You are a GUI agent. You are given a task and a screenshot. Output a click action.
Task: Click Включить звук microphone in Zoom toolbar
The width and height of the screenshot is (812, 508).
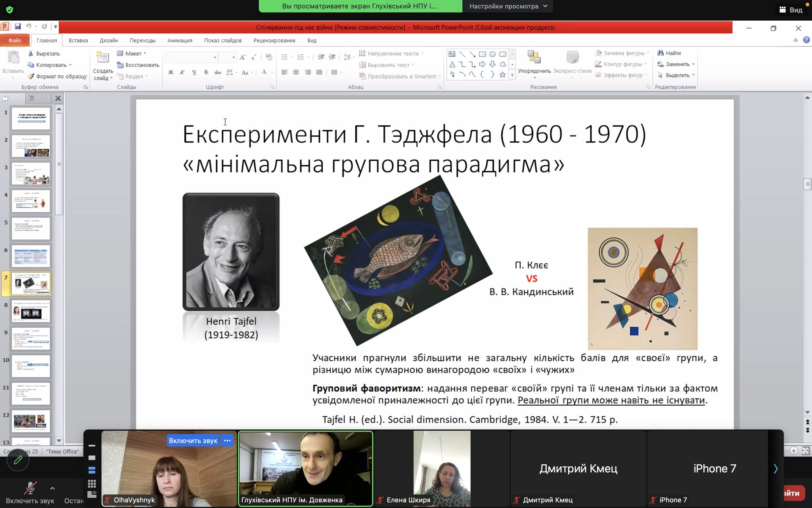[x=30, y=493]
